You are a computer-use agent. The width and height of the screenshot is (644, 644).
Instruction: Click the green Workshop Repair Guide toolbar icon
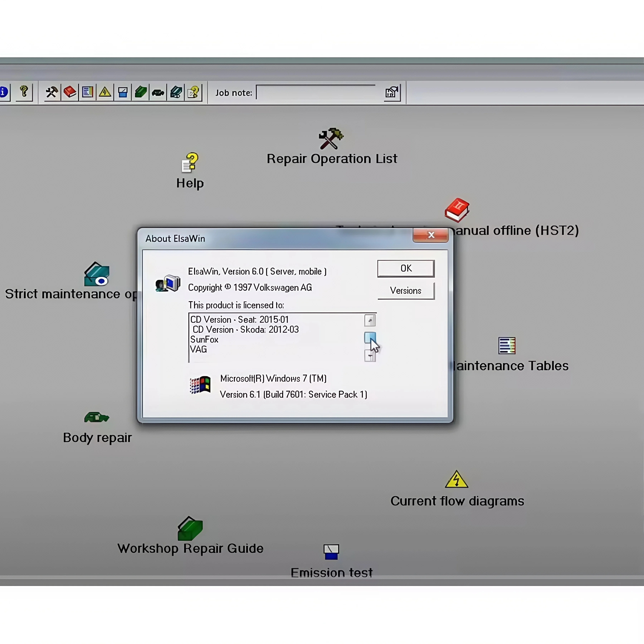tap(141, 92)
